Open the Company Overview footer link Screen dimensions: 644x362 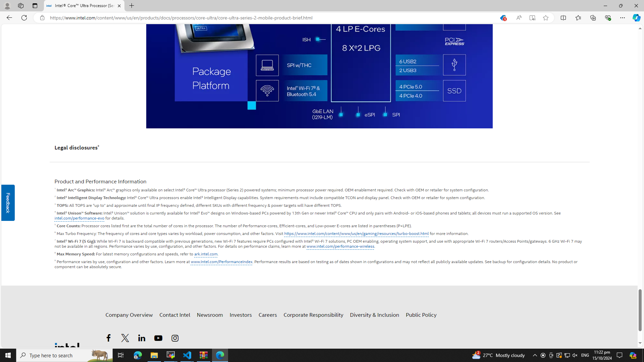pos(129,315)
